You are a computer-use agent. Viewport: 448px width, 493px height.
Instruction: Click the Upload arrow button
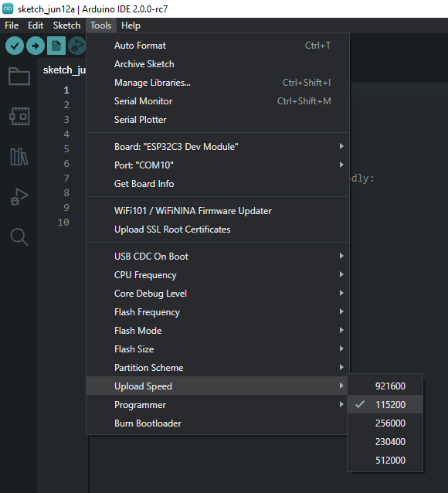click(36, 46)
